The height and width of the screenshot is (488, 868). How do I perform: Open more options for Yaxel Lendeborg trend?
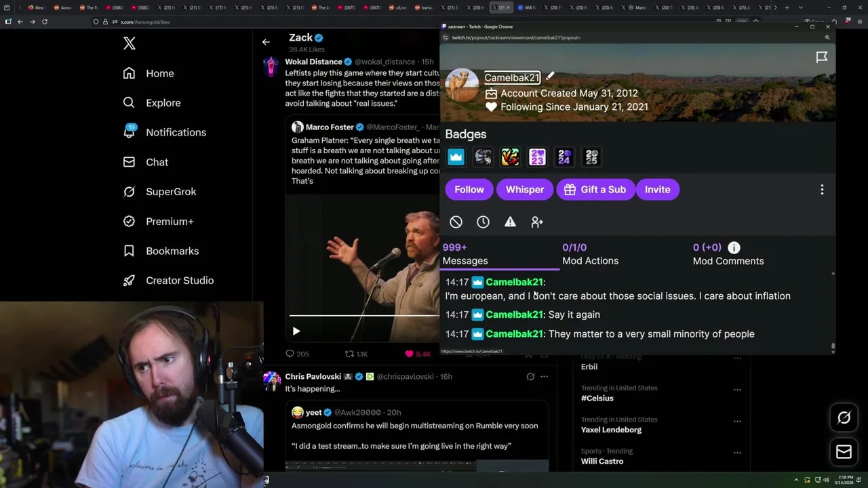pyautogui.click(x=737, y=421)
